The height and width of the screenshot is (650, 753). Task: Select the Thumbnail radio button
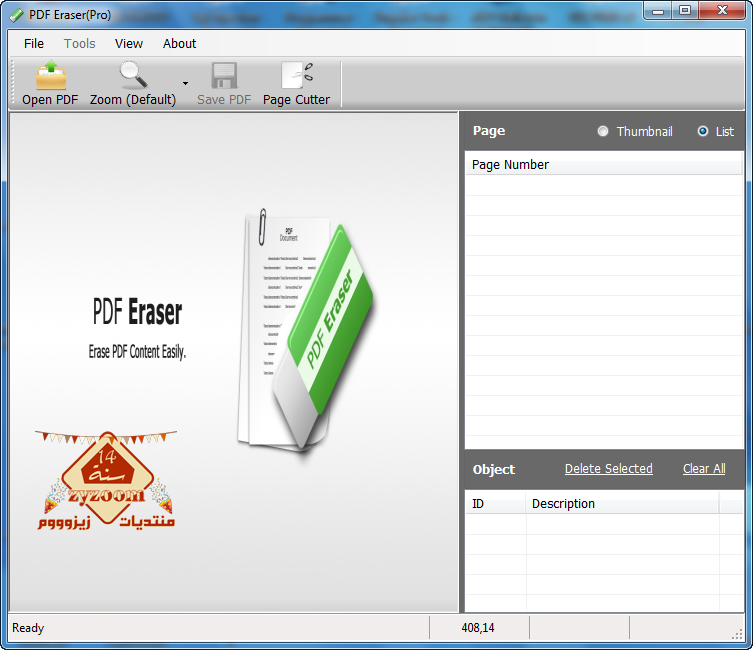(603, 131)
